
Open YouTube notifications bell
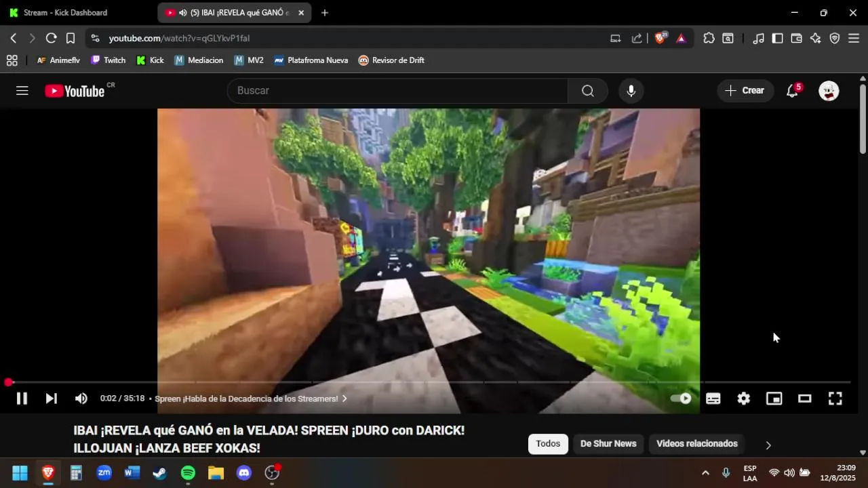pos(792,91)
